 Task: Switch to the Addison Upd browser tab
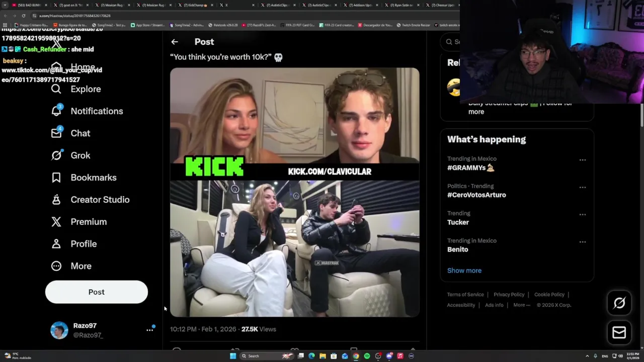(360, 5)
